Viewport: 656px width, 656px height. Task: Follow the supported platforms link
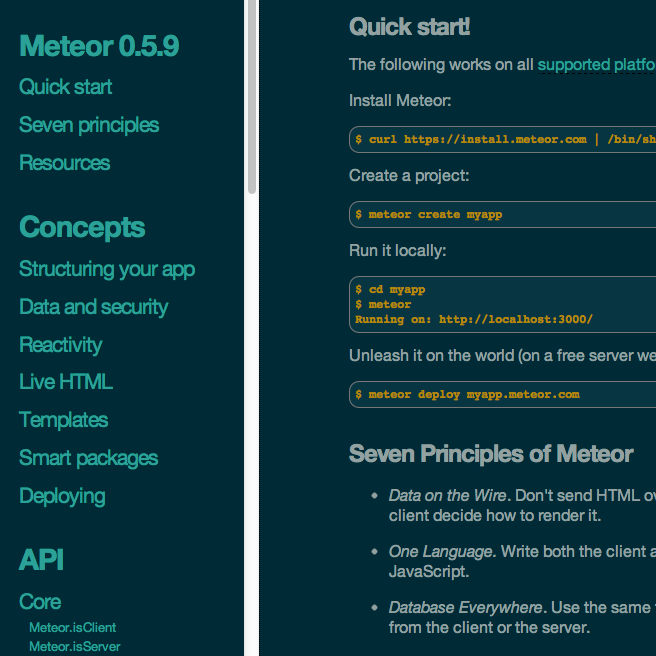coord(597,65)
